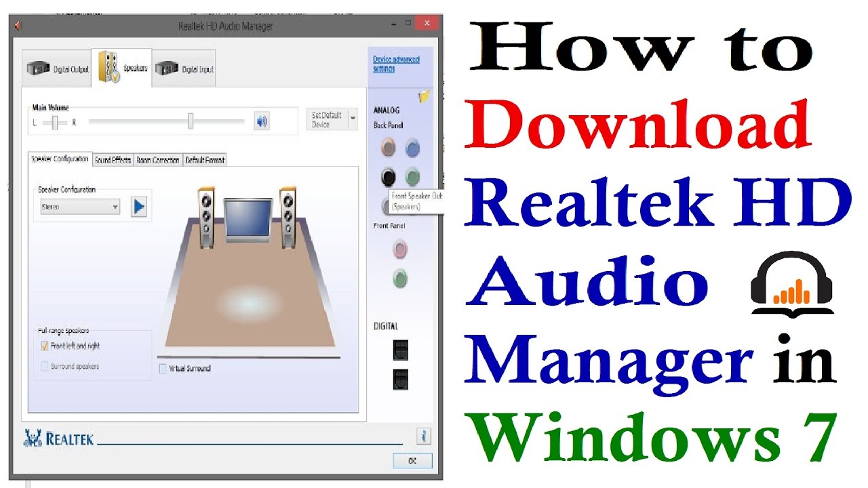
Task: Open the Room Correction tab
Action: (158, 160)
